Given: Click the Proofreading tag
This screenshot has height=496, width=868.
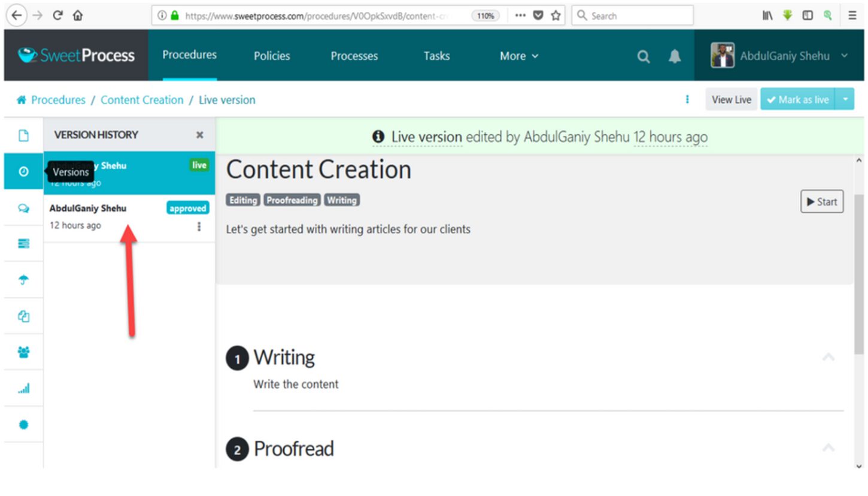Looking at the screenshot, I should (x=292, y=200).
